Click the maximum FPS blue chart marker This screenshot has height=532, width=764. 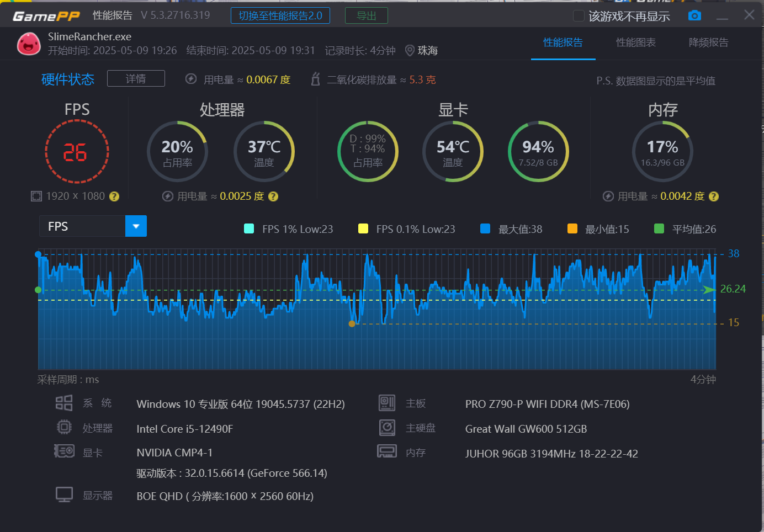pyautogui.click(x=38, y=254)
